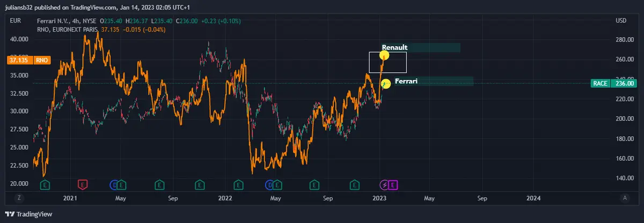Click the Renault text annotation
Viewport: 644px width, 223px height.
pyautogui.click(x=394, y=47)
